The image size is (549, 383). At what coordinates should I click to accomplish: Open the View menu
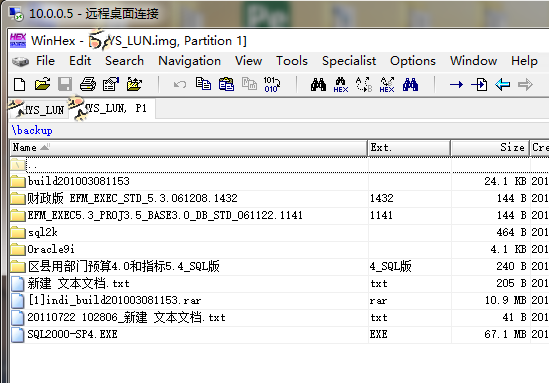(x=248, y=61)
